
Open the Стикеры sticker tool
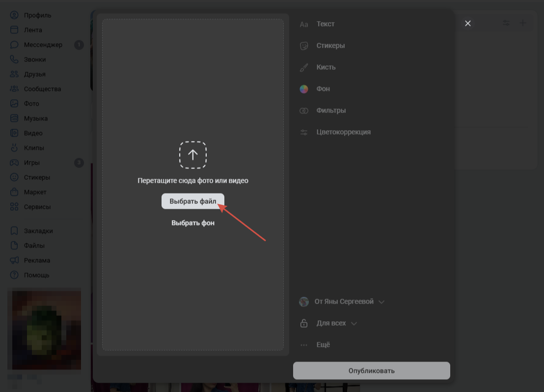tap(322, 46)
